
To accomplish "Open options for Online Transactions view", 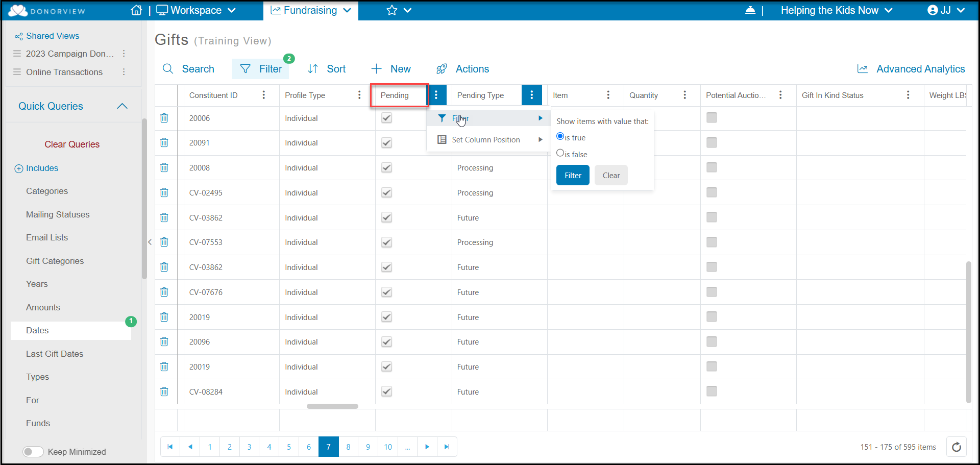I will coord(124,72).
